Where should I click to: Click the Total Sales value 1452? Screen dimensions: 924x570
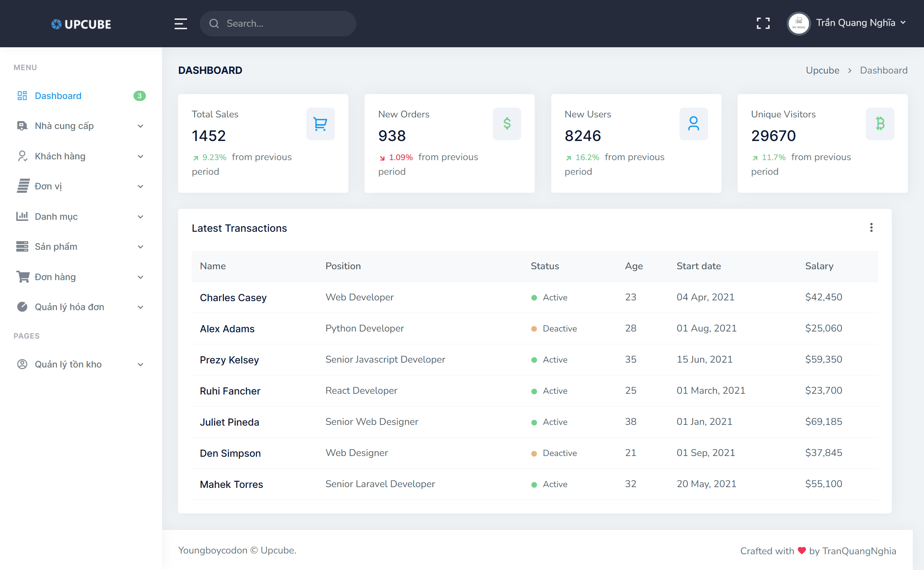pos(208,136)
